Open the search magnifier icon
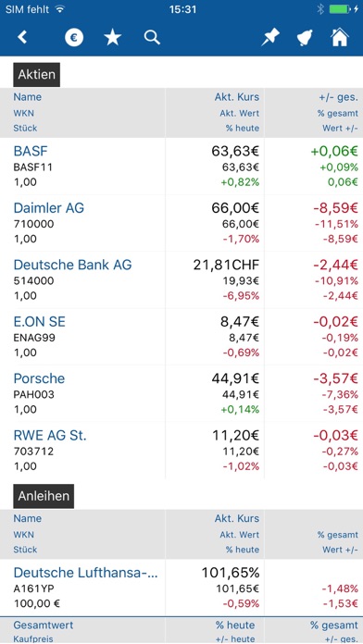This screenshot has width=363, height=644. [x=152, y=38]
